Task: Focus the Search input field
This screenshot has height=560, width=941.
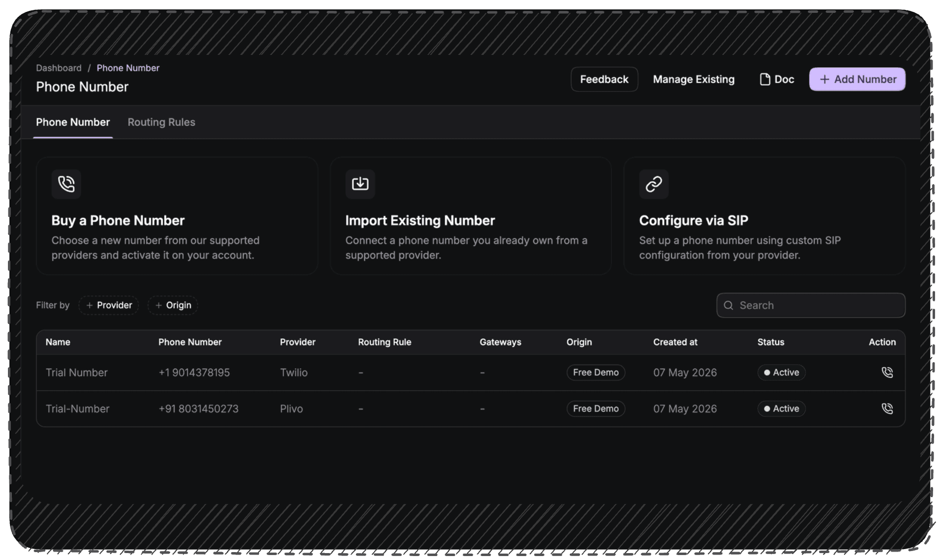Action: point(811,305)
